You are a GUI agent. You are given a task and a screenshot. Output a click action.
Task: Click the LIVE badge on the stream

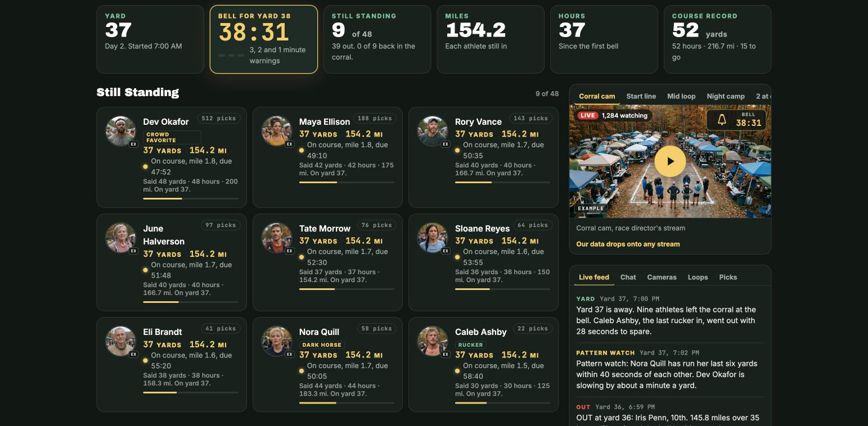(587, 115)
